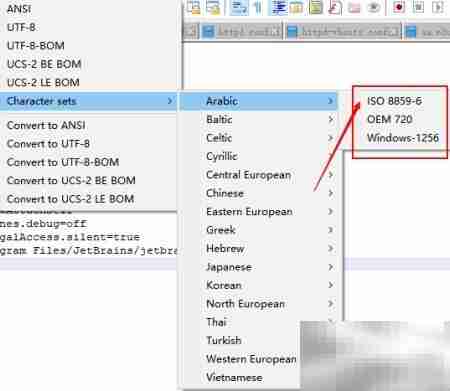Expand the arrow beside Arabic

[x=330, y=101]
